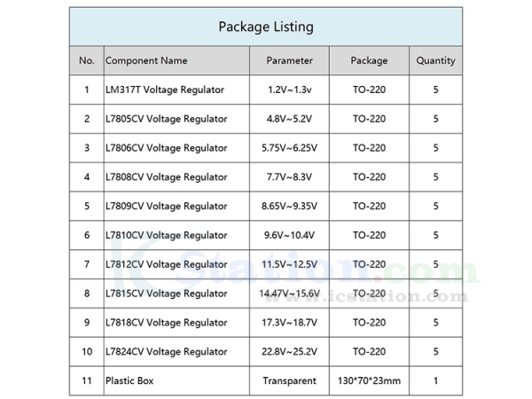Select the 8.65V~9.35V parameter value
The height and width of the screenshot is (399, 532).
tap(289, 207)
